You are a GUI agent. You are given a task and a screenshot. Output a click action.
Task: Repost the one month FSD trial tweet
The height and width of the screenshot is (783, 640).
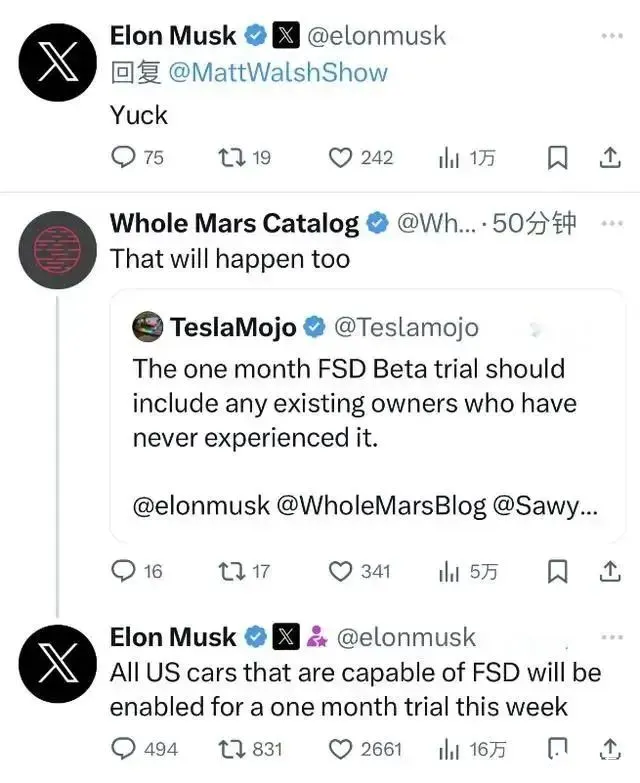tap(231, 748)
